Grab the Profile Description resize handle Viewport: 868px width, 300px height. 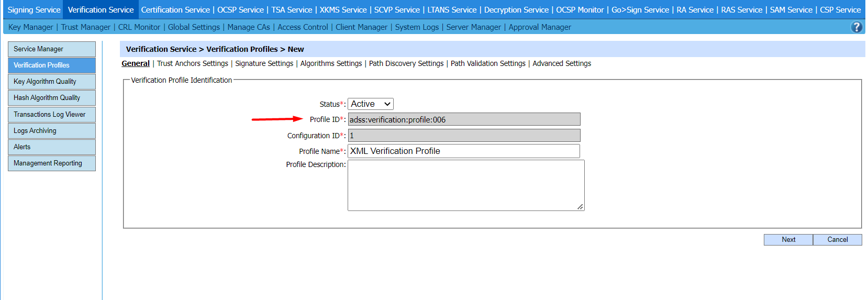tap(580, 207)
